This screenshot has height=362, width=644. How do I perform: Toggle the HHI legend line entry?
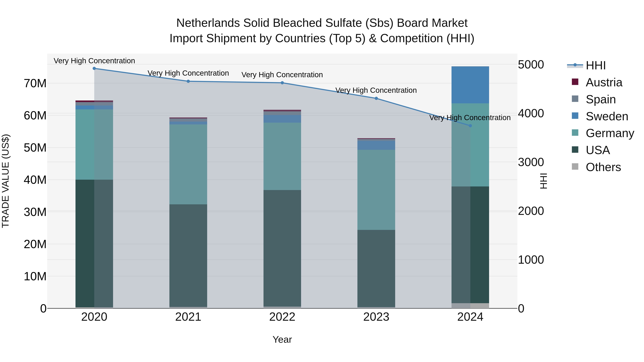(x=575, y=65)
